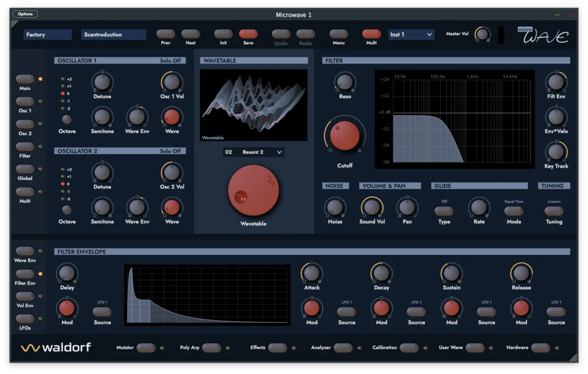Toggle the Calibration switch
This screenshot has height=374, width=588.
[409, 348]
